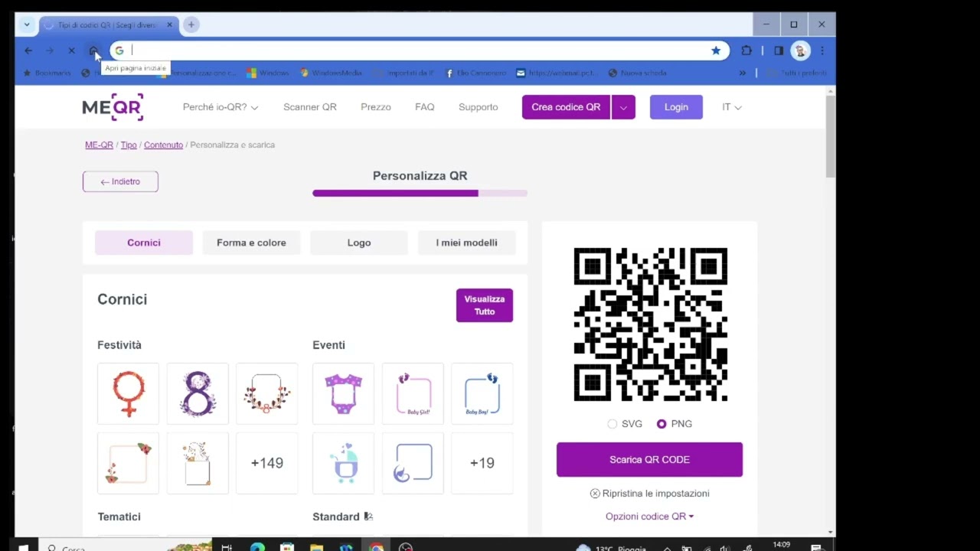Switch to the Cornici tab
Image resolution: width=980 pixels, height=551 pixels.
click(x=144, y=243)
